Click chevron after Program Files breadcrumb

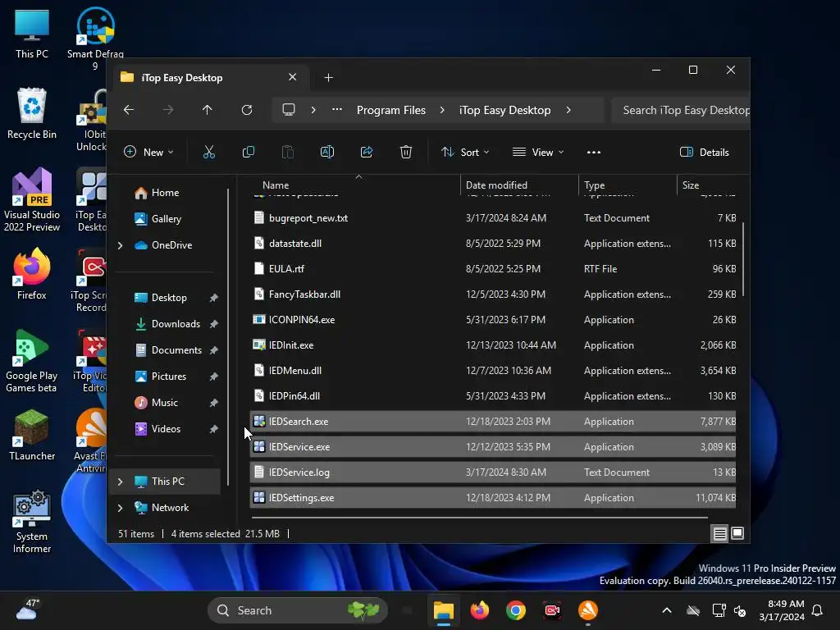[x=442, y=110]
